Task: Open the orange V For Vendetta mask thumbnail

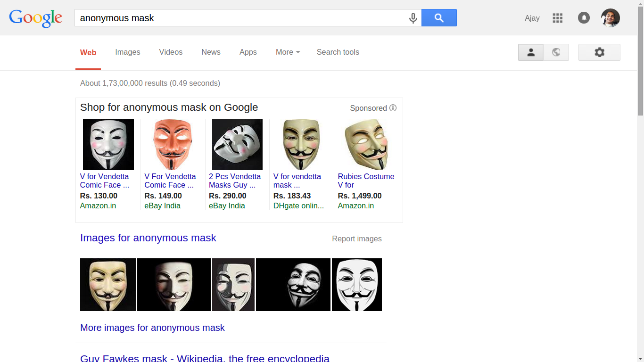Action: (x=173, y=144)
